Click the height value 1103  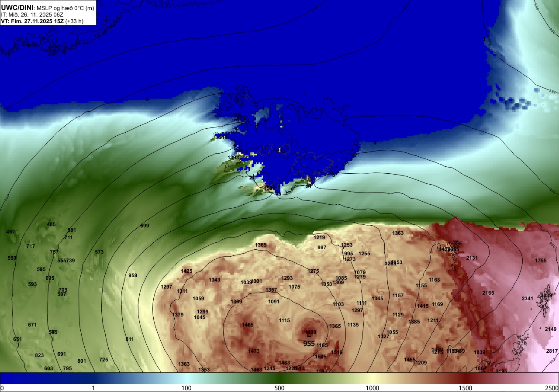point(338,304)
